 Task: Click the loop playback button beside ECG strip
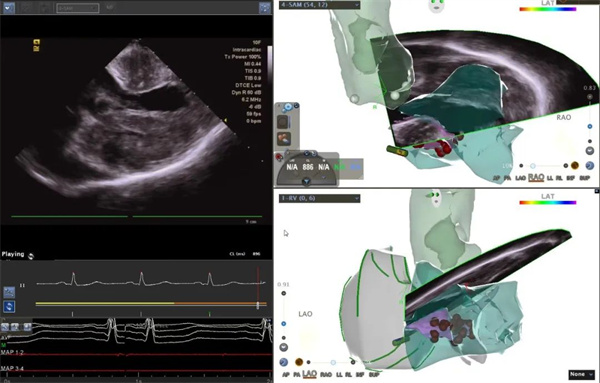pos(9,306)
